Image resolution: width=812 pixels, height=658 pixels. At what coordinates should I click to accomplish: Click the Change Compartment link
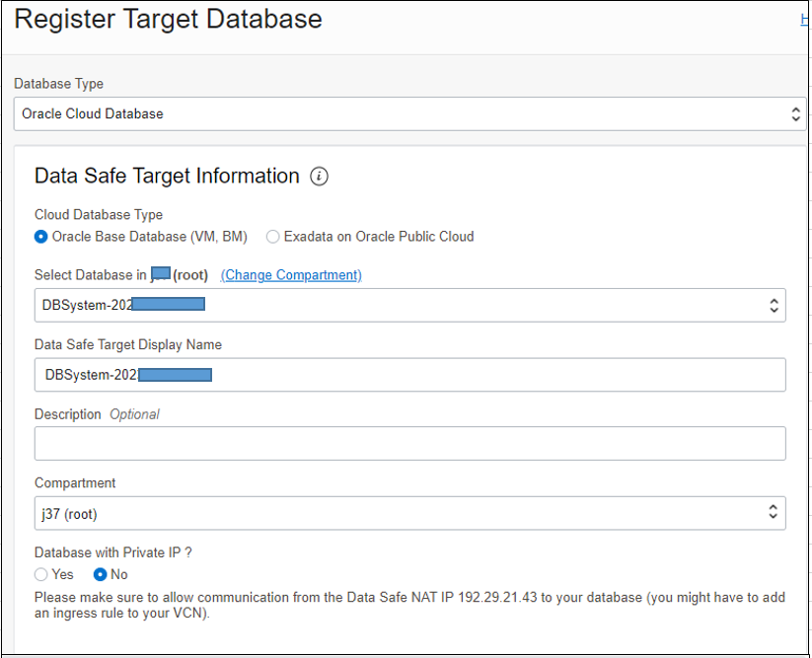tap(291, 275)
